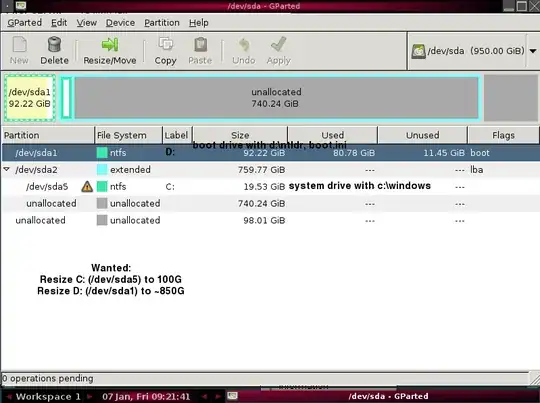
Task: Click the ntfs color swatch in /dev/sda5 row
Action: 102,186
